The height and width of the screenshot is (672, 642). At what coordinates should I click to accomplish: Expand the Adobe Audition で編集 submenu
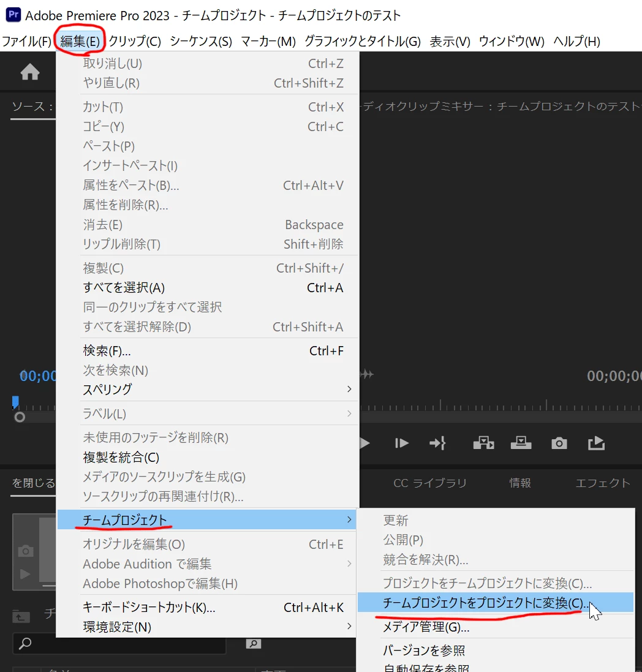click(x=208, y=564)
